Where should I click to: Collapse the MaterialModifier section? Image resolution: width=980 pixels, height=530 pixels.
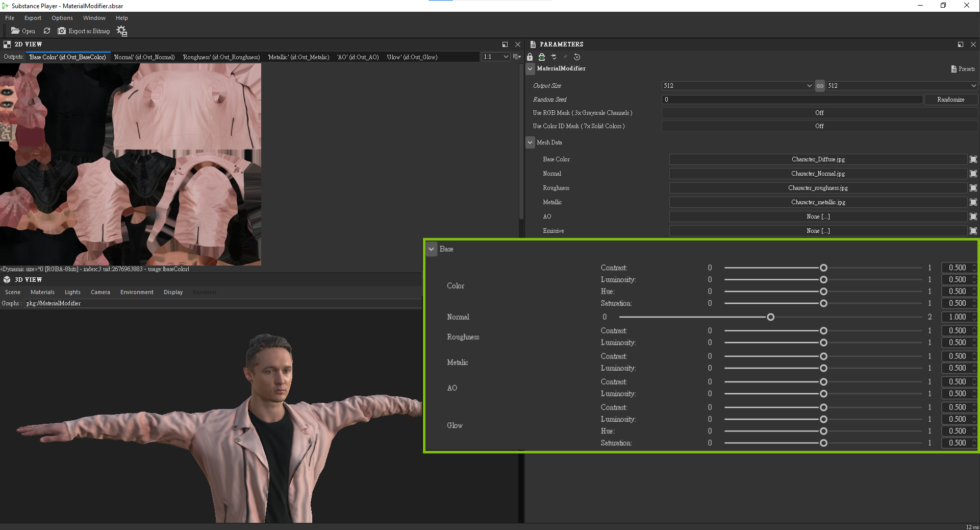[x=531, y=68]
